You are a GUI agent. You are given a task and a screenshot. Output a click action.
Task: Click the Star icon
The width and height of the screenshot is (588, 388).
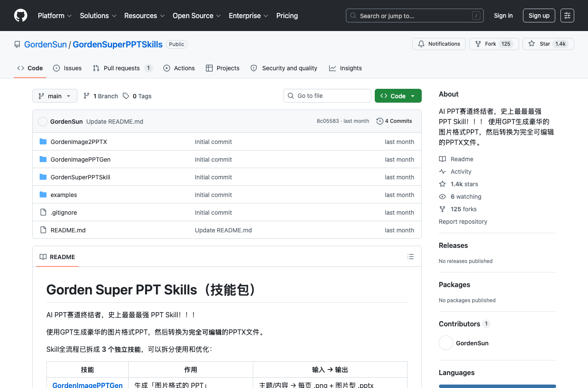[532, 44]
